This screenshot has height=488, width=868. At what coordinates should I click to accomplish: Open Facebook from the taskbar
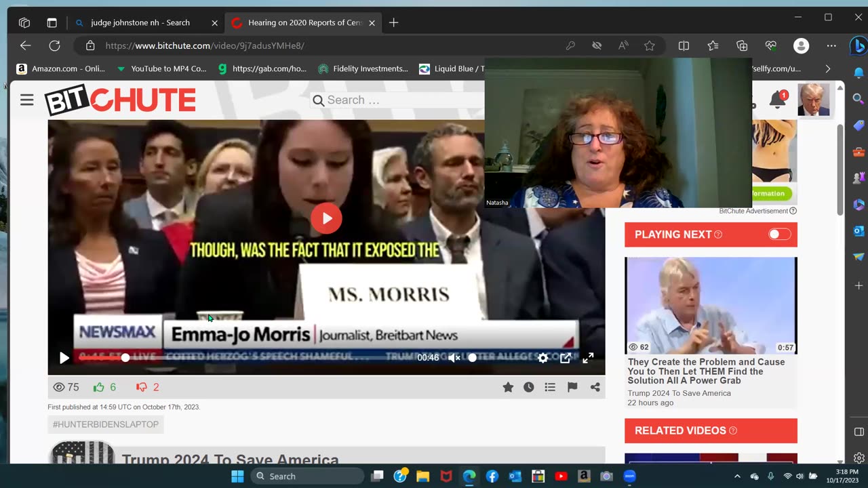(492, 476)
